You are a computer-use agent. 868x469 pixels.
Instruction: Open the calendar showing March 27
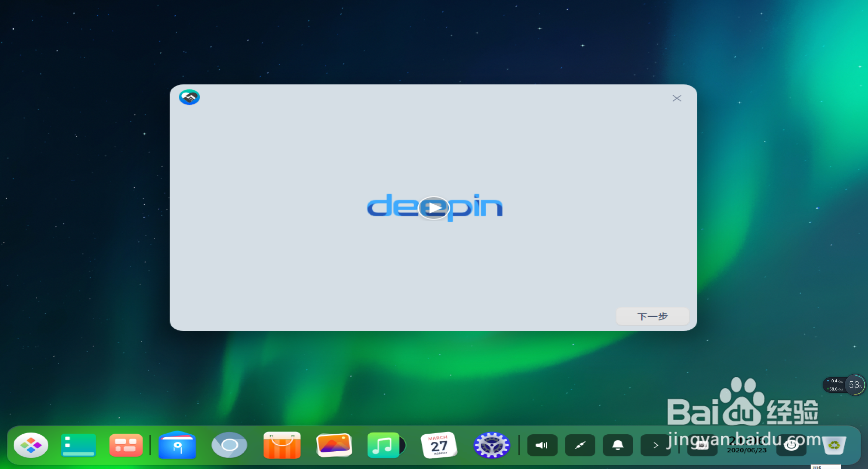tap(439, 445)
